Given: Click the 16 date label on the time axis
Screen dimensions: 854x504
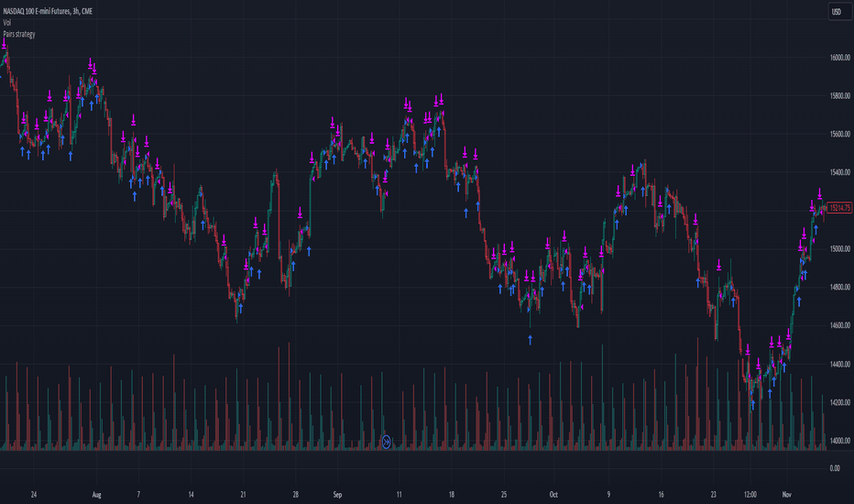Looking at the screenshot, I should (661, 495).
